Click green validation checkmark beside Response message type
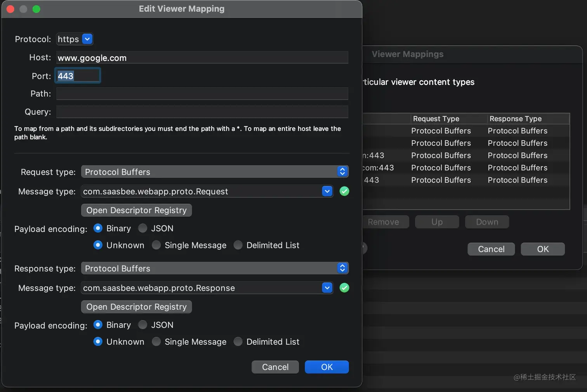This screenshot has height=392, width=587. tap(344, 288)
